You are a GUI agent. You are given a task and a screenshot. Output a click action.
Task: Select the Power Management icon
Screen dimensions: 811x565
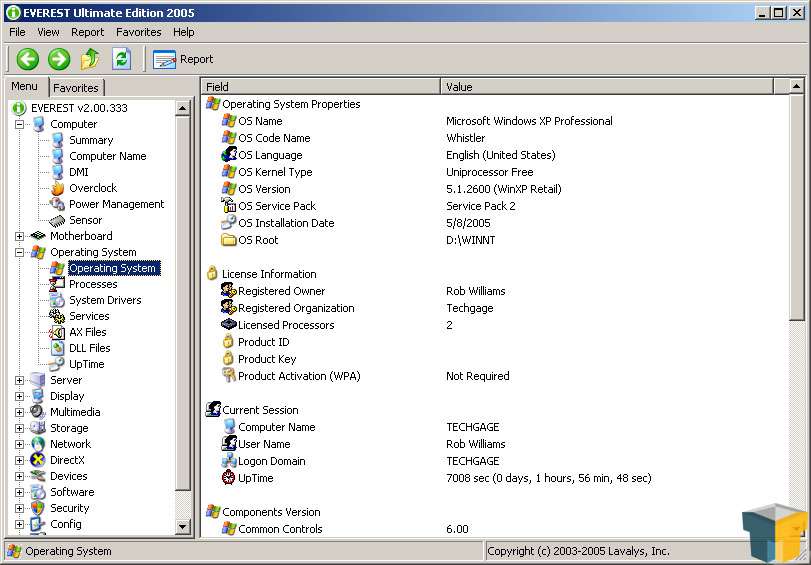point(57,204)
